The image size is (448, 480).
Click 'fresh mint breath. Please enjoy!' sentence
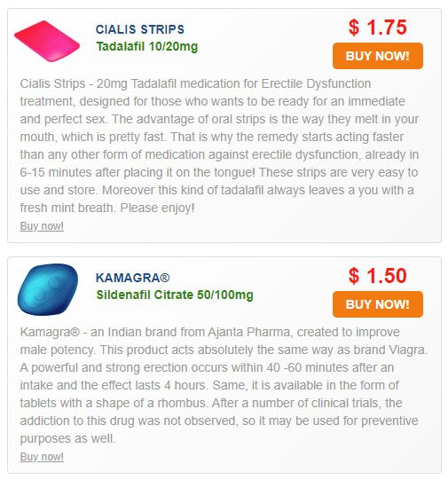107,208
